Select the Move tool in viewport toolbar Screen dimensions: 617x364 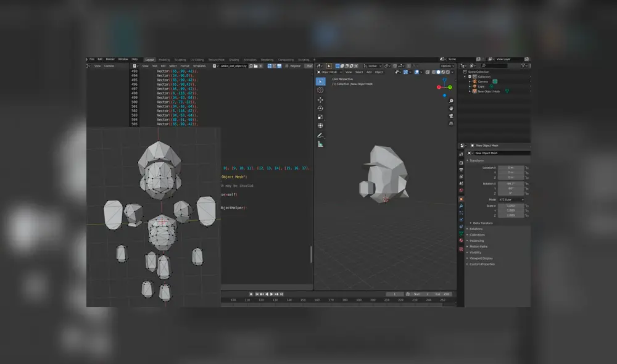click(x=320, y=99)
